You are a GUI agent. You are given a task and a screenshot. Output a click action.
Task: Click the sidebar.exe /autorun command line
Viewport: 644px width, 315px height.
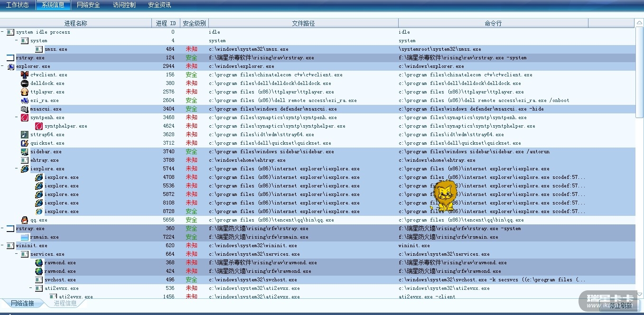[474, 152]
